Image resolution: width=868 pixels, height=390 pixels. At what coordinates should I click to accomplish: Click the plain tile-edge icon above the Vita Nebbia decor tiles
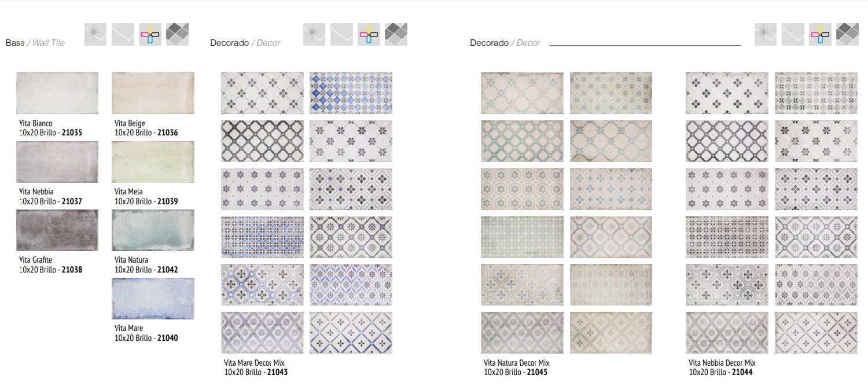click(x=793, y=35)
